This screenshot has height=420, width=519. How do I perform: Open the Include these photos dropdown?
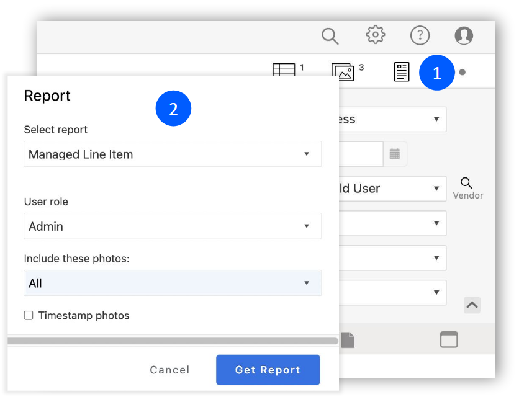point(173,284)
